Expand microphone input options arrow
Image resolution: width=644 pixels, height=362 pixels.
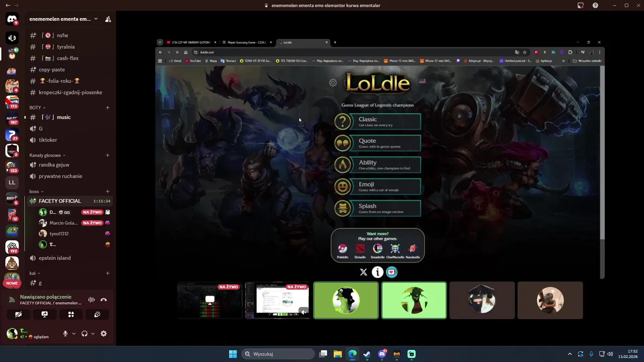pyautogui.click(x=73, y=333)
